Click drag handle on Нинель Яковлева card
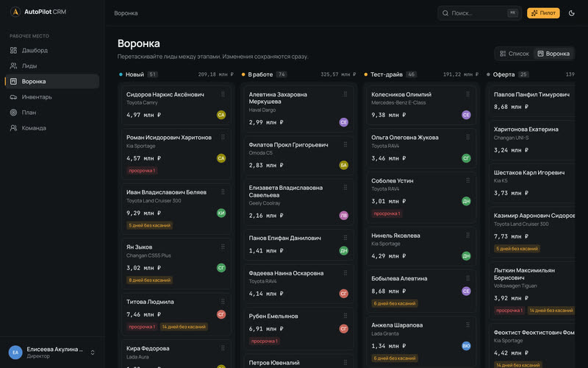The width and height of the screenshot is (588, 368). pos(467,236)
